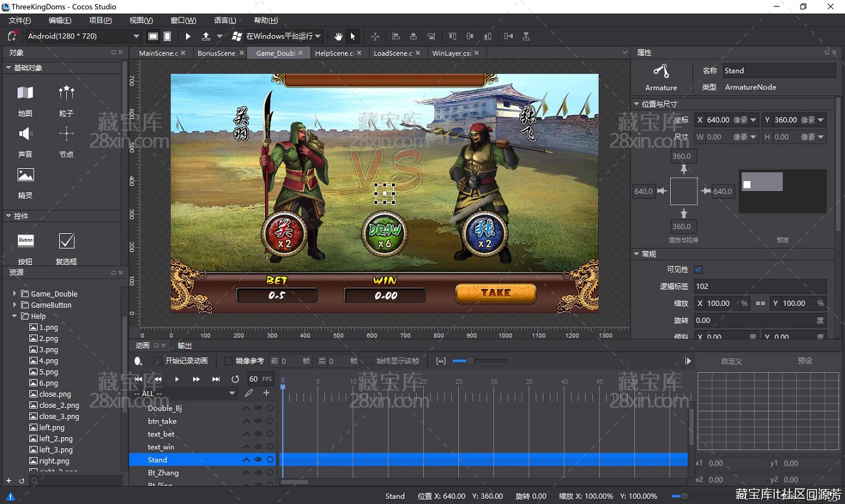This screenshot has height=504, width=845.
Task: Align objects vertical center
Action: point(470,36)
